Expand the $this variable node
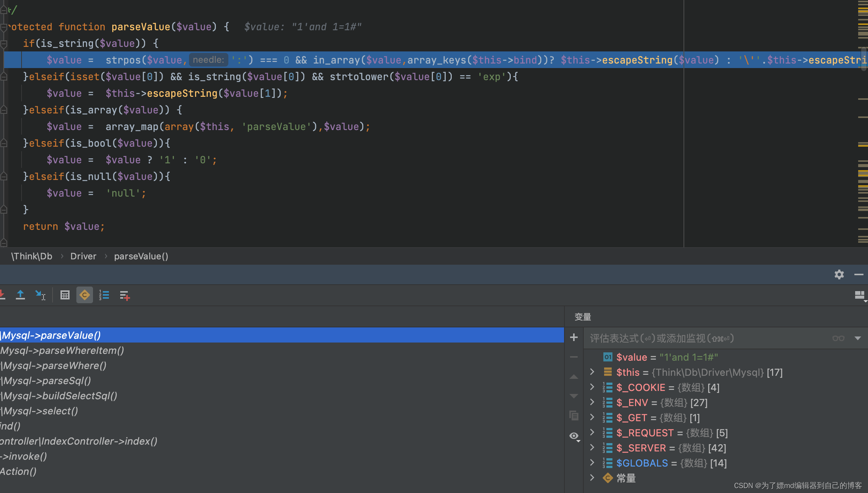Viewport: 868px width, 493px height. [x=592, y=372]
